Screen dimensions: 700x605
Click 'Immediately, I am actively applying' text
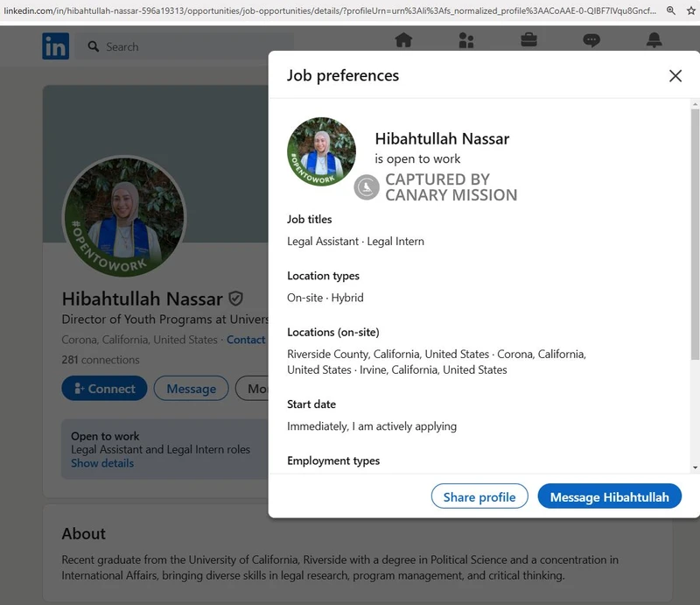tap(372, 426)
